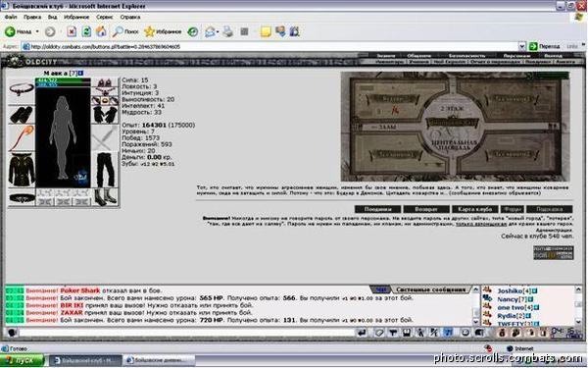Switch to Системные сообщения tab

(430, 289)
